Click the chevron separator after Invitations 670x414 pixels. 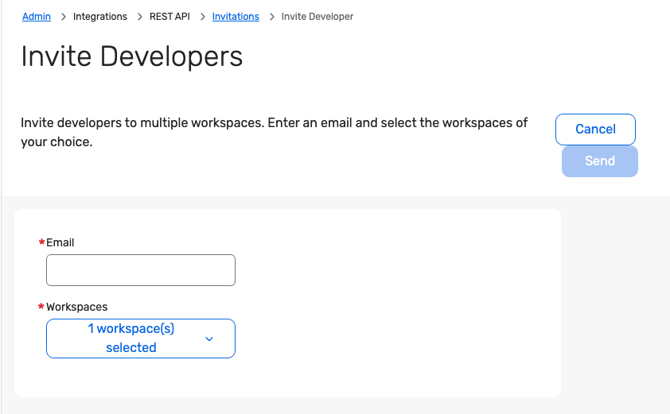271,17
